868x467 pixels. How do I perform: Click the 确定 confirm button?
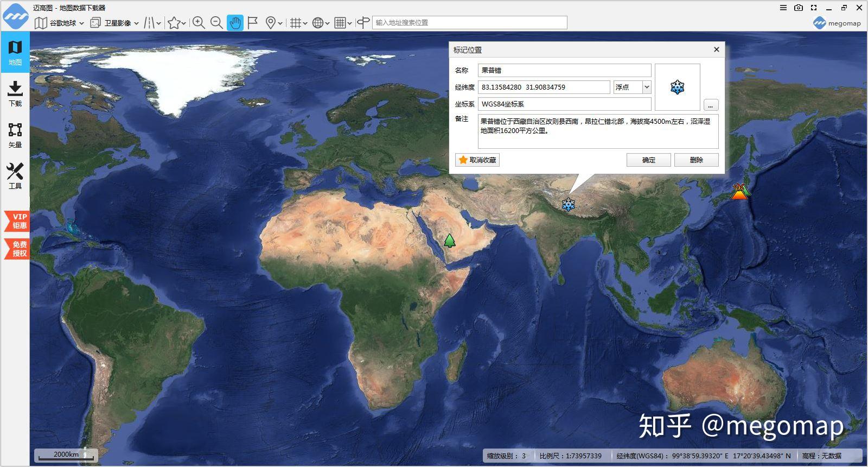click(x=649, y=160)
